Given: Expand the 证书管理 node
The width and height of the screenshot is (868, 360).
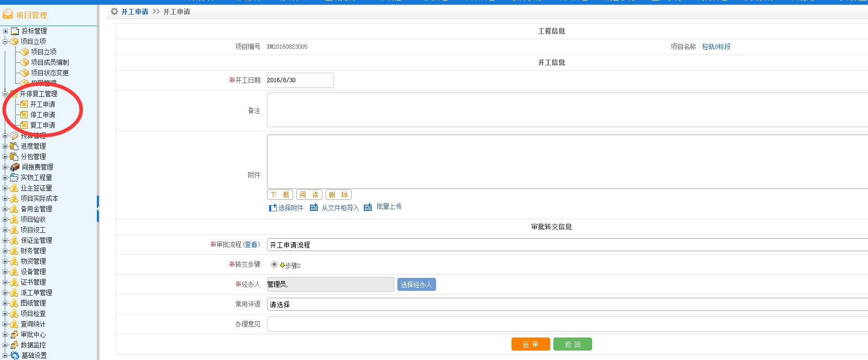Looking at the screenshot, I should (x=5, y=282).
